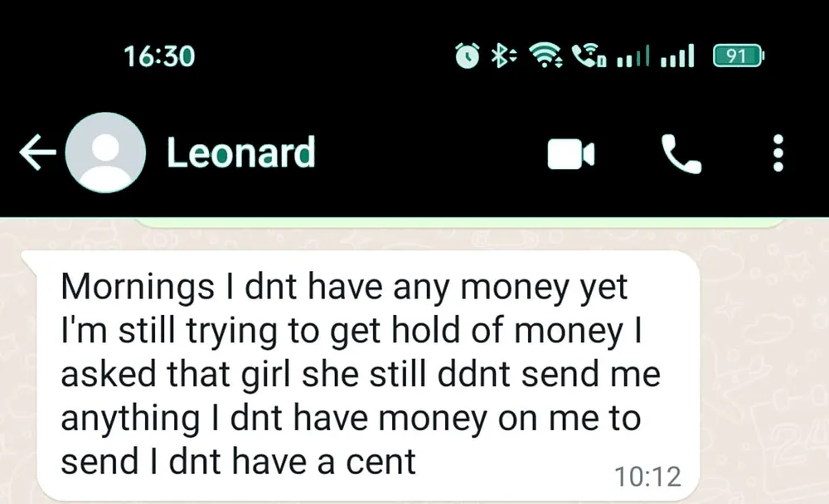Start a voice call with Leonard
The height and width of the screenshot is (504, 829).
681,154
